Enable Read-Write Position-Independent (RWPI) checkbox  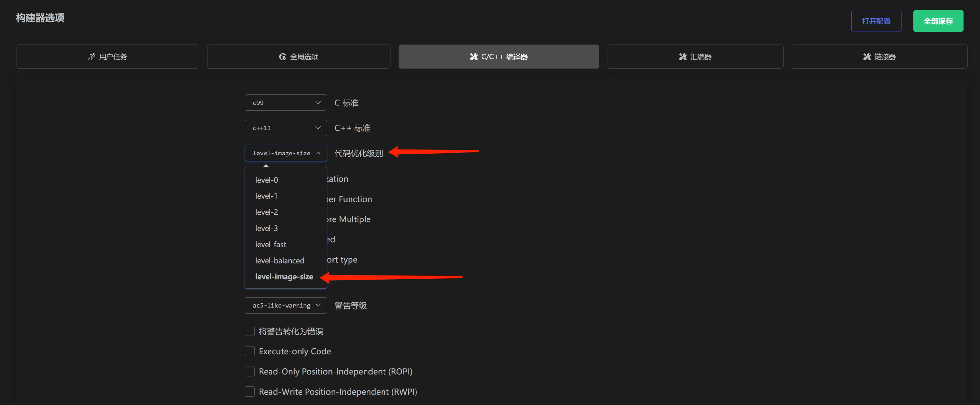point(250,391)
